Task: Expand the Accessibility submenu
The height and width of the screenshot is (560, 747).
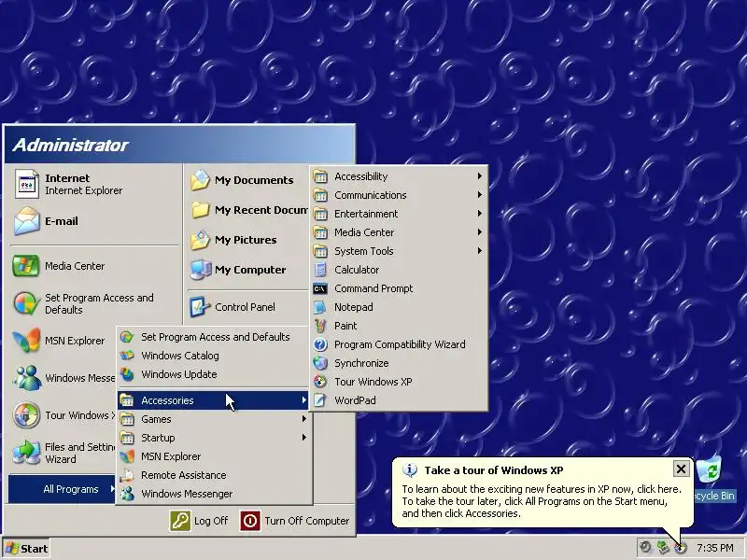Action: tap(399, 176)
